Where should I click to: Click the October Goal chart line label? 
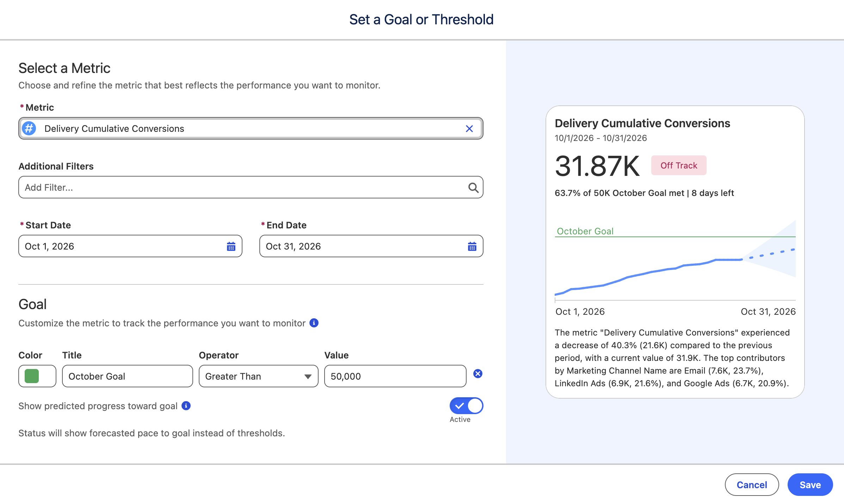585,231
